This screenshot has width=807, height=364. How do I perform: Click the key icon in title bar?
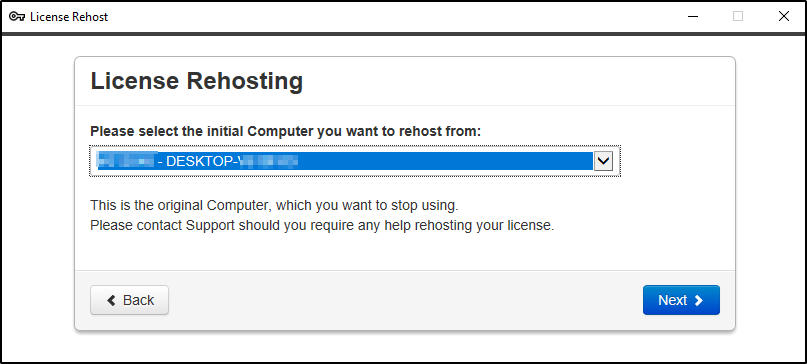point(17,16)
